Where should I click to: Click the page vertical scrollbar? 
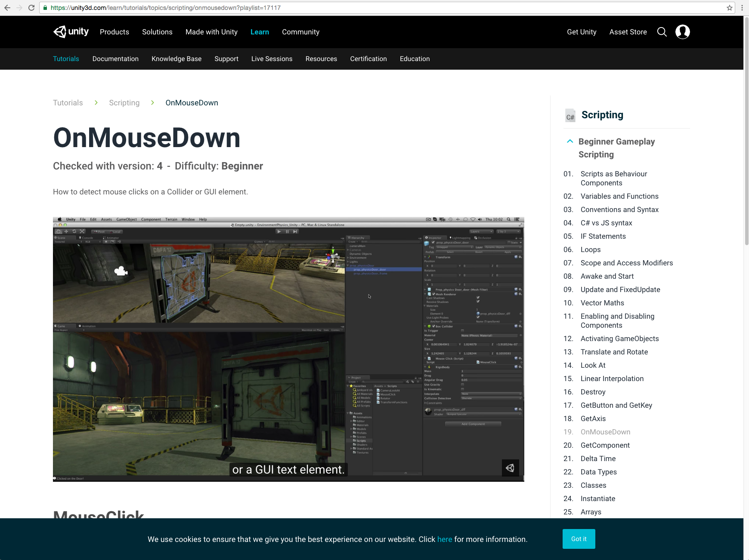point(746,131)
